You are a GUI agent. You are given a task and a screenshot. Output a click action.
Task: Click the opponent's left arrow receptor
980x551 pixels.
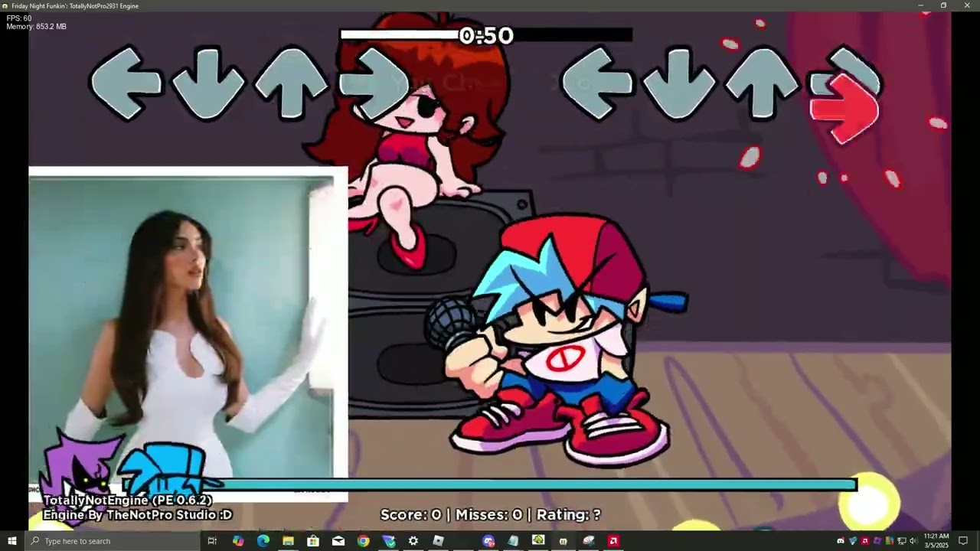click(126, 83)
